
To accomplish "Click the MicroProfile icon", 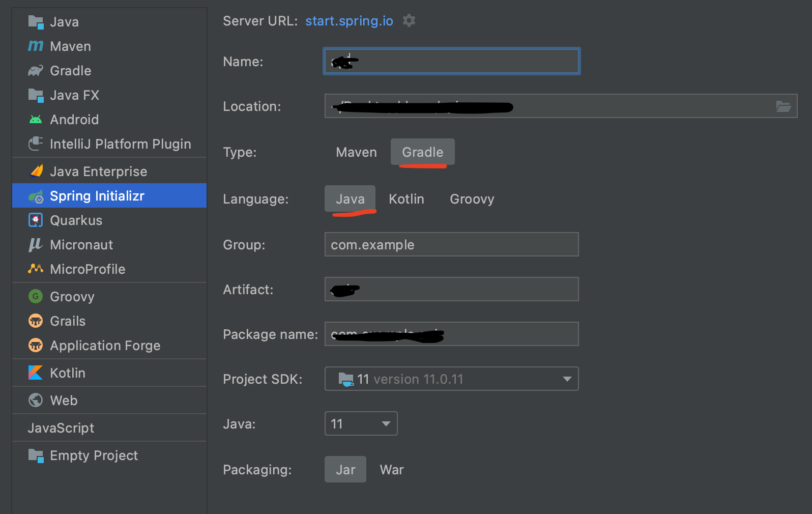I will [x=36, y=268].
